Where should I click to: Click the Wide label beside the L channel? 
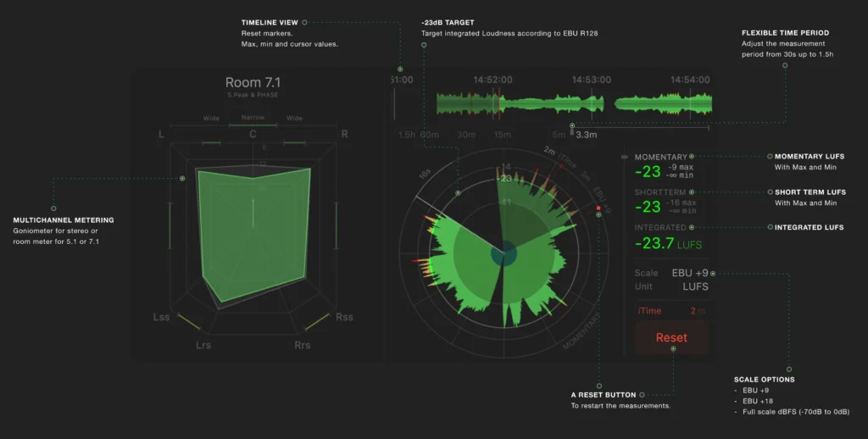[211, 118]
